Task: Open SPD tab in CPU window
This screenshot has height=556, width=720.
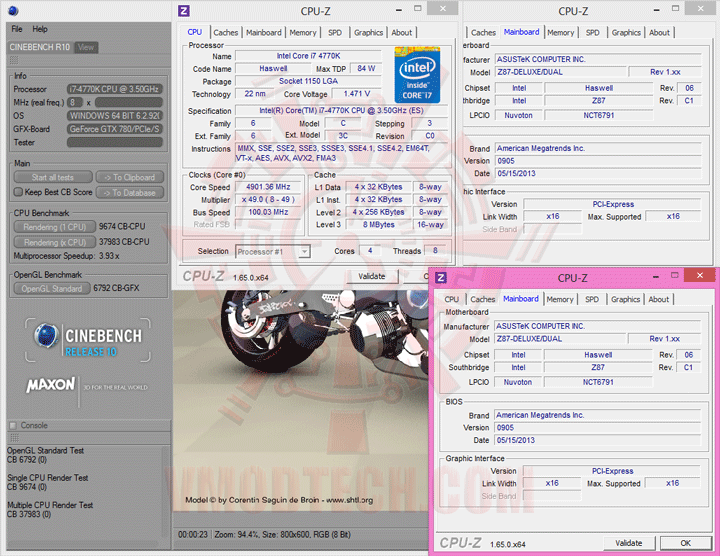Action: point(335,33)
